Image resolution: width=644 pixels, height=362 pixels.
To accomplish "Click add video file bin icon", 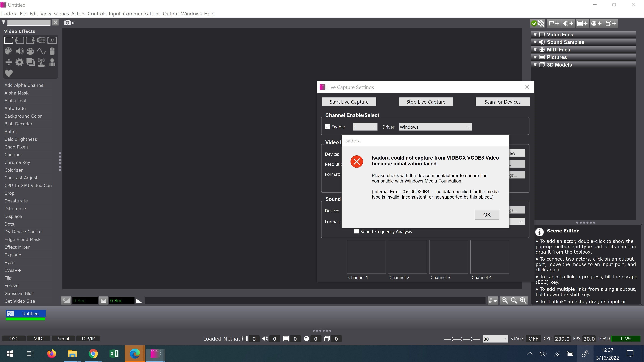I will 553,23.
